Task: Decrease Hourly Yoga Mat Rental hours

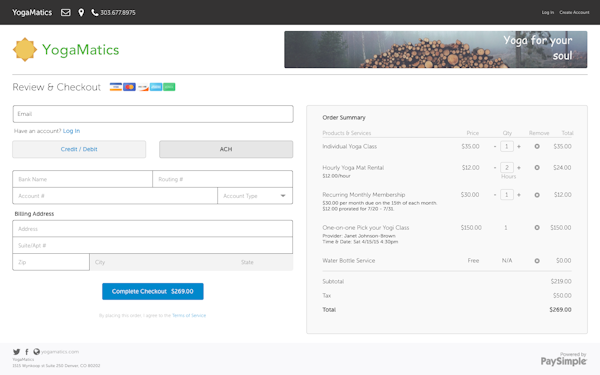Action: pyautogui.click(x=495, y=168)
